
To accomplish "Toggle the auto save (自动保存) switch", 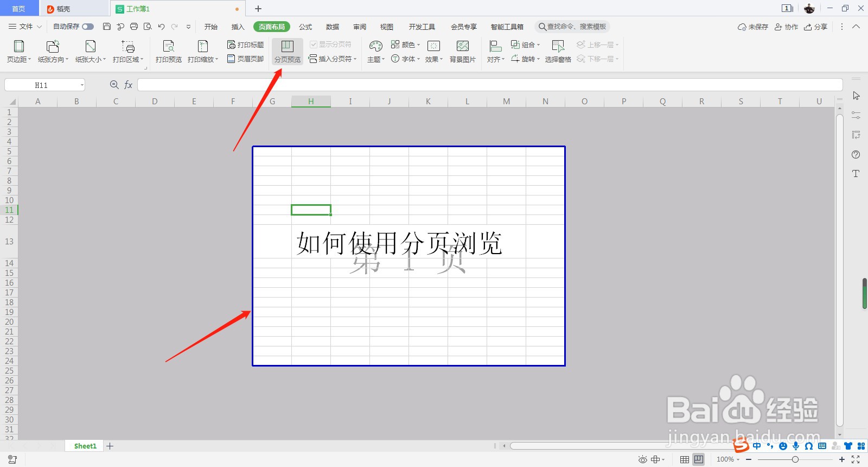I will click(88, 27).
